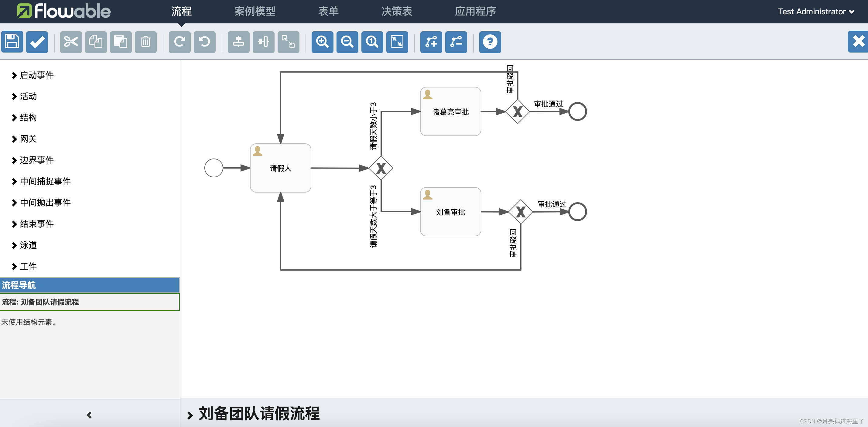Viewport: 868px width, 427px height.
Task: Select the 诸葛亮审批 user task
Action: 450,111
